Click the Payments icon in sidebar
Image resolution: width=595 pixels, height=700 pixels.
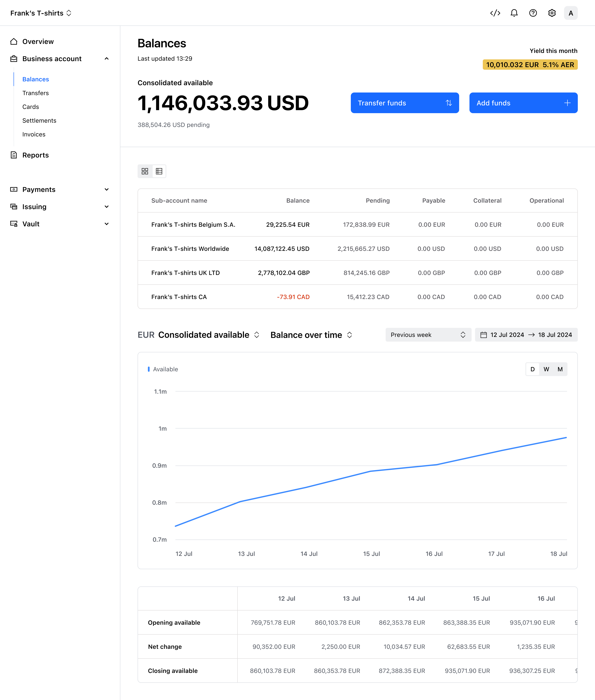point(14,189)
